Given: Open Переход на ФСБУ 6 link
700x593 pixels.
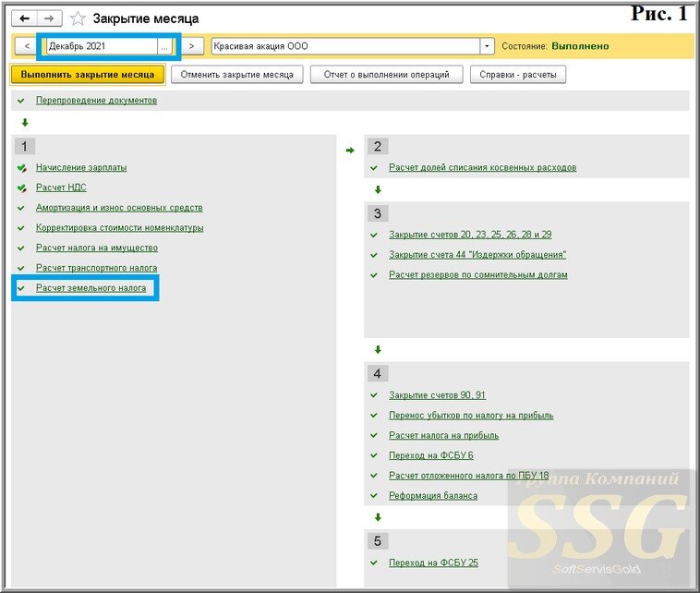Looking at the screenshot, I should click(430, 455).
